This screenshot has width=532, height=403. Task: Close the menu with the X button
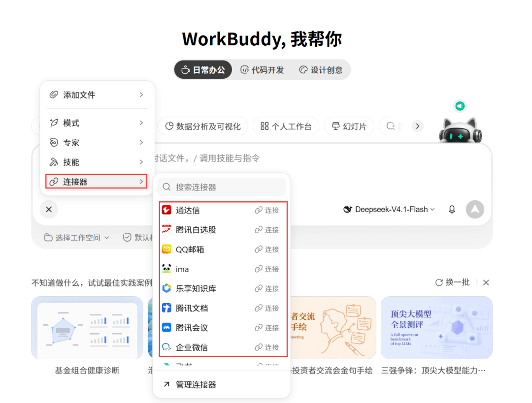tap(49, 210)
